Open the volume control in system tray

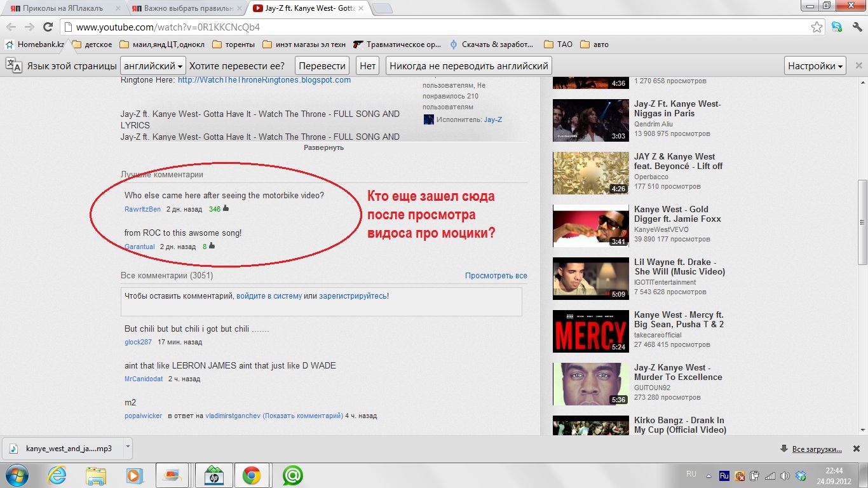point(785,475)
